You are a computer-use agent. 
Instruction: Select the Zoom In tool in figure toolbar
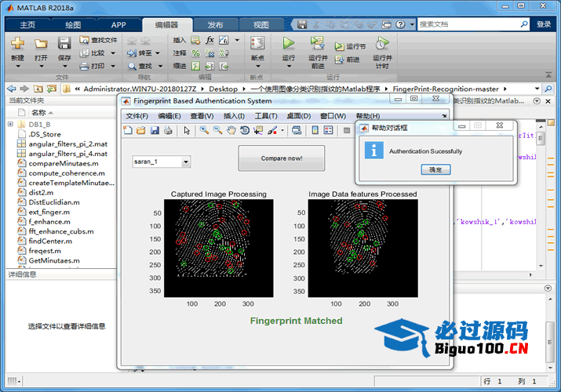(204, 131)
